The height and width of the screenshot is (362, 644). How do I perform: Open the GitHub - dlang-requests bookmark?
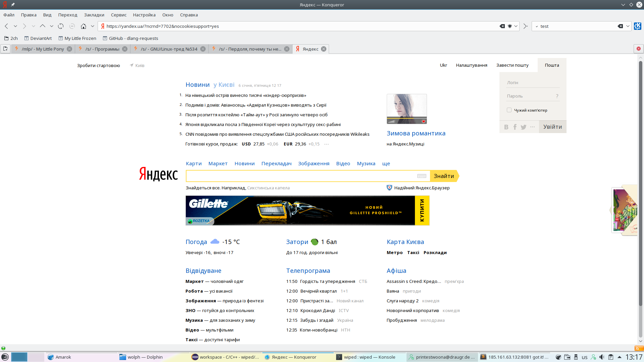pos(130,38)
